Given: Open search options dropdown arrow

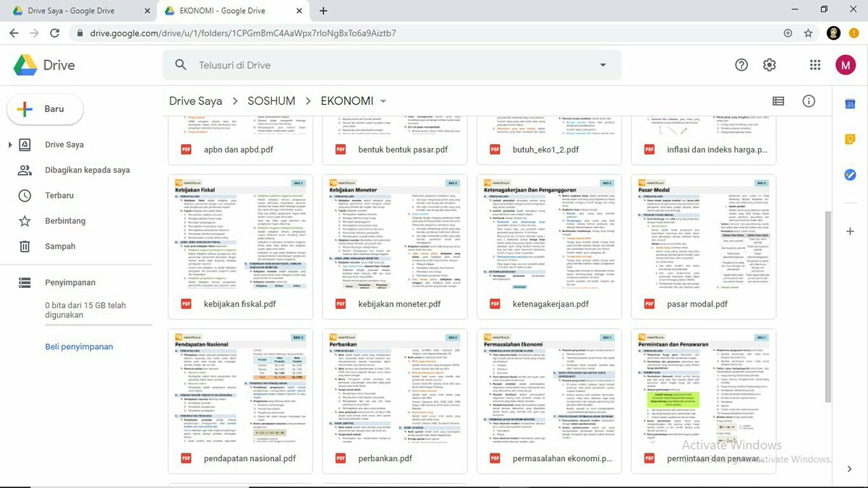Looking at the screenshot, I should pyautogui.click(x=603, y=65).
